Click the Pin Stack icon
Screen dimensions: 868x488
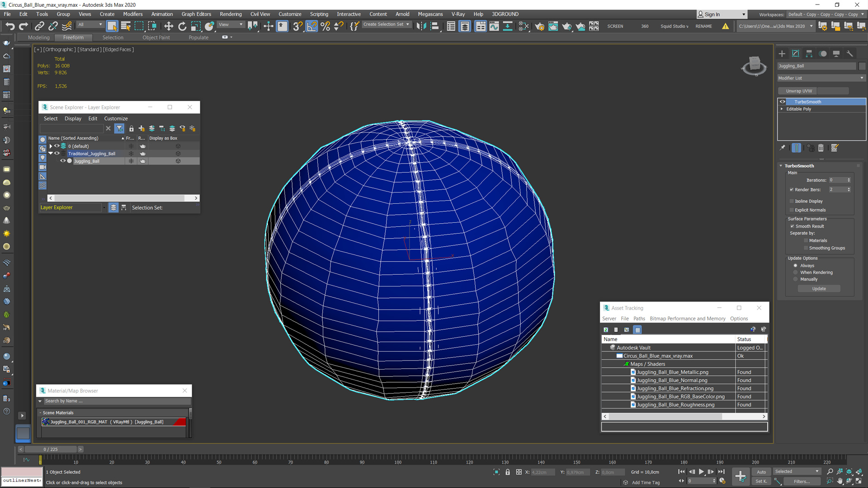[x=783, y=148]
